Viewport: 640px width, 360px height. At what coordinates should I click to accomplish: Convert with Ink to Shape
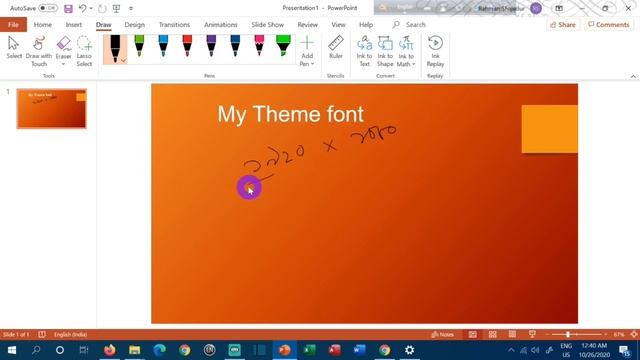(x=385, y=51)
